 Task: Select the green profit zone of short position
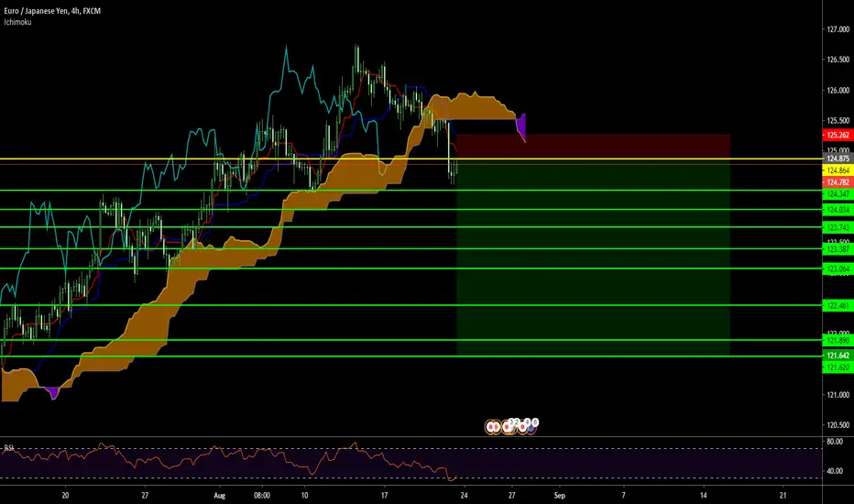pyautogui.click(x=593, y=257)
